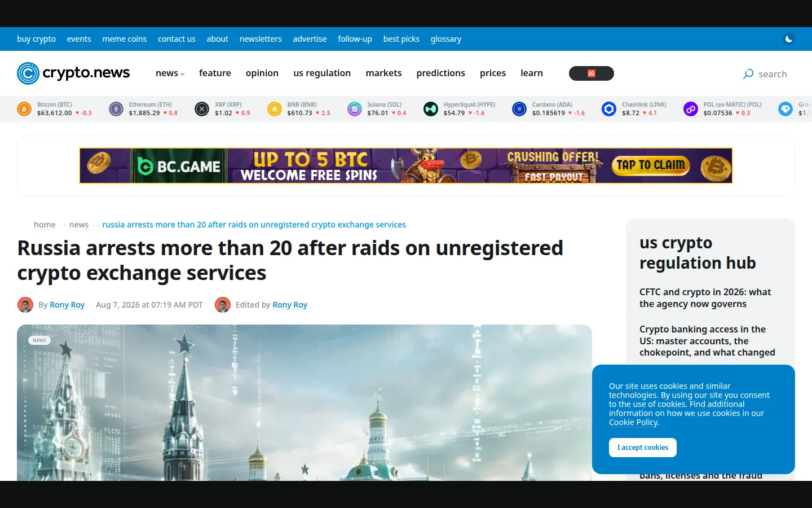
Task: Click Bitcoin price $63,612.00
Action: (55, 113)
